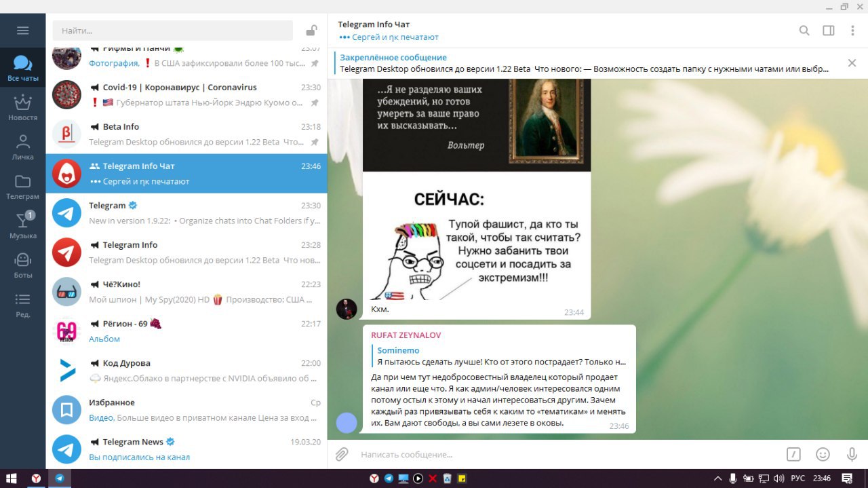This screenshot has width=868, height=488.
Task: Open the Рёгион - 69 channel
Action: point(186,331)
